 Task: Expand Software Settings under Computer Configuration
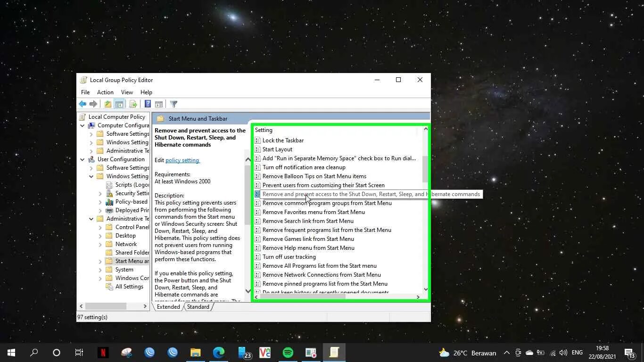click(x=91, y=134)
